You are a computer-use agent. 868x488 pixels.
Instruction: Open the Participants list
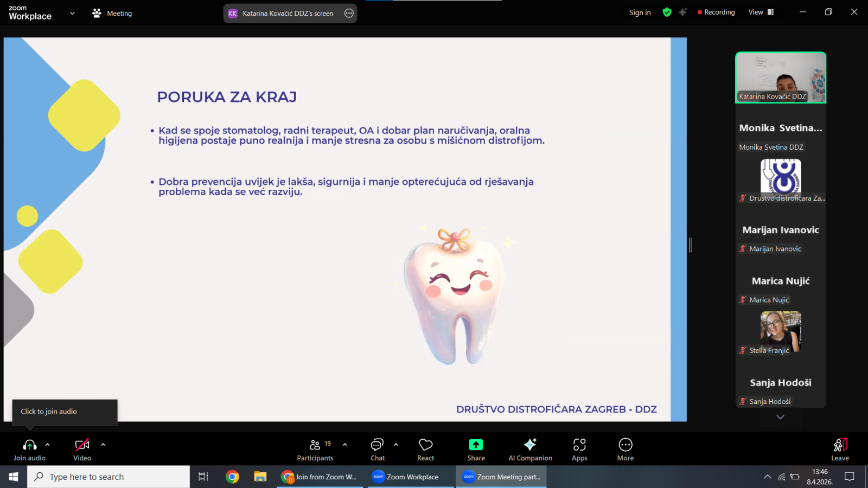coord(315,450)
